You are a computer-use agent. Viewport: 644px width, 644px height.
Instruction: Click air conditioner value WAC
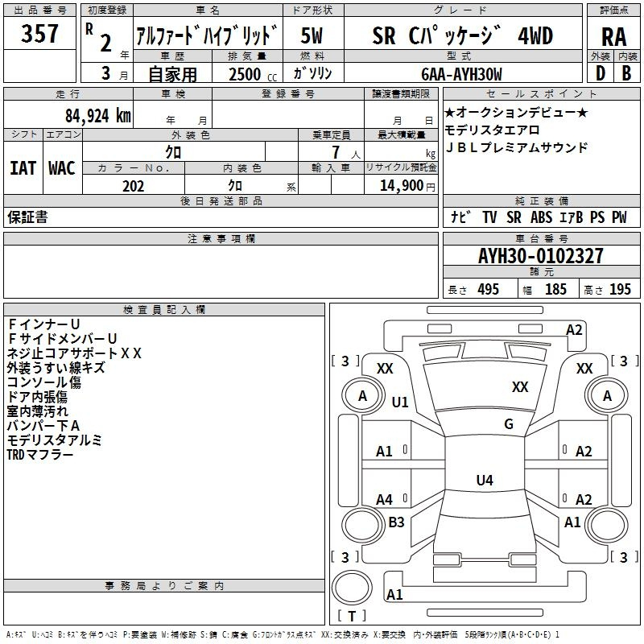click(x=62, y=168)
